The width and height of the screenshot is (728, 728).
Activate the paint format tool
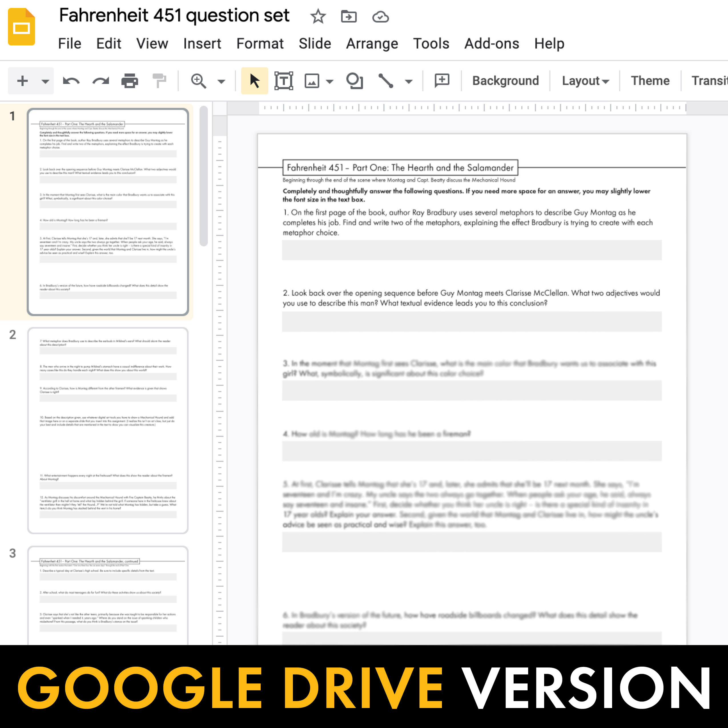point(159,81)
